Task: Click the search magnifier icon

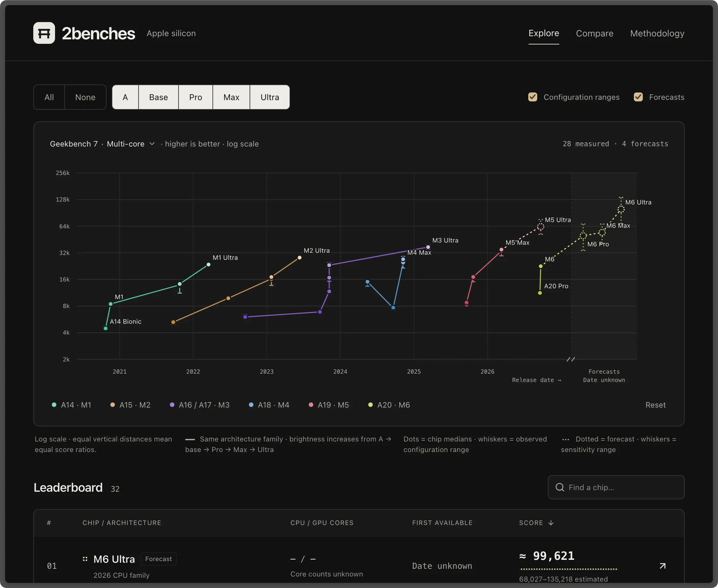Action: point(560,487)
